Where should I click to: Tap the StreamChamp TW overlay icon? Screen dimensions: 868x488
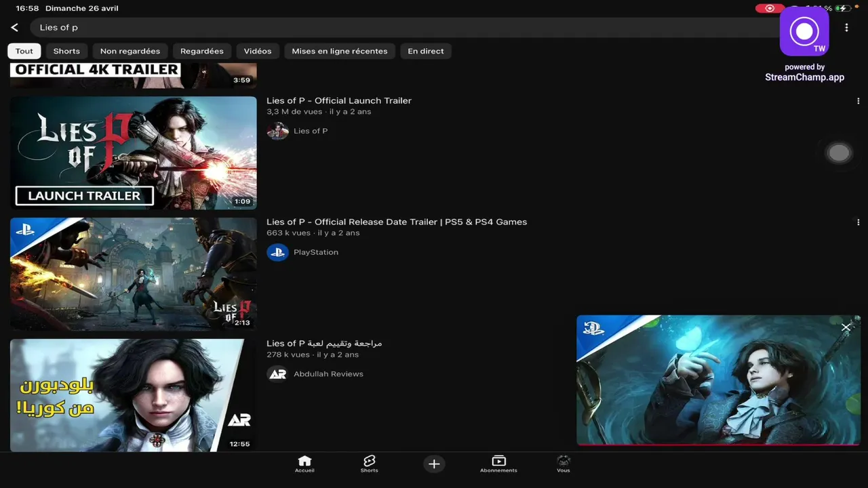pyautogui.click(x=804, y=31)
